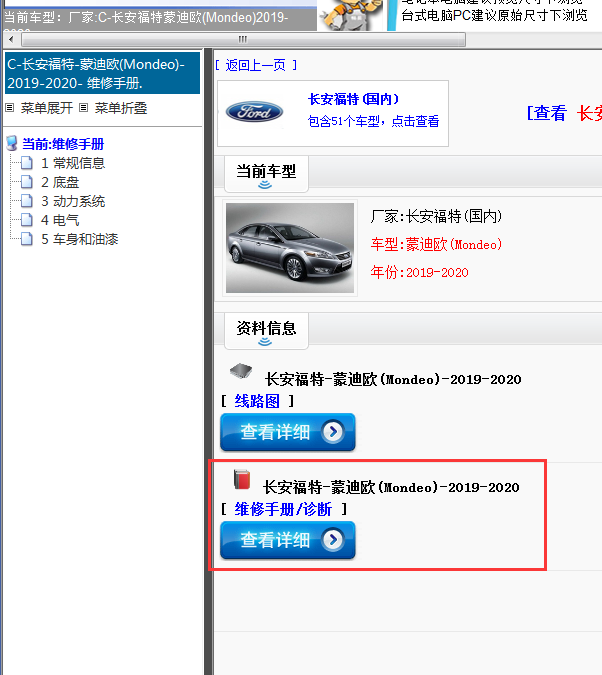Screen dimensions: 602x675
Task: Click the 当前车型 breadcrumb text at top
Action: [146, 18]
